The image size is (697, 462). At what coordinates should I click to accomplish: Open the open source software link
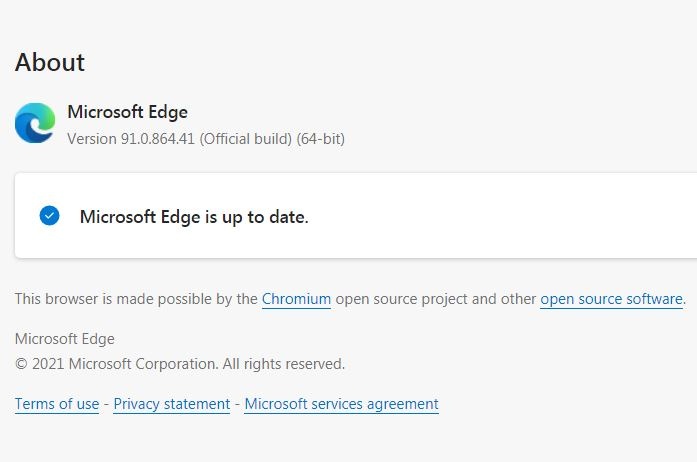(611, 299)
